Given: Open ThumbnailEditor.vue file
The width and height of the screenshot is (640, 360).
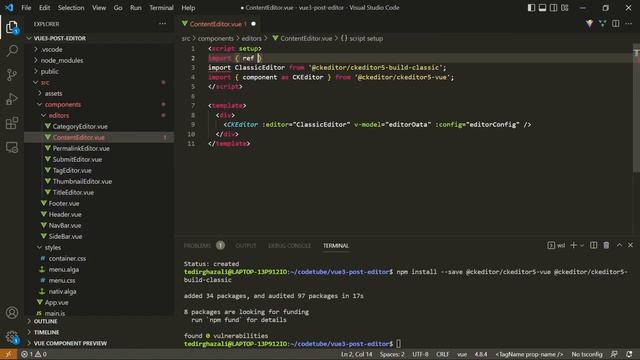Looking at the screenshot, I should point(99,182).
